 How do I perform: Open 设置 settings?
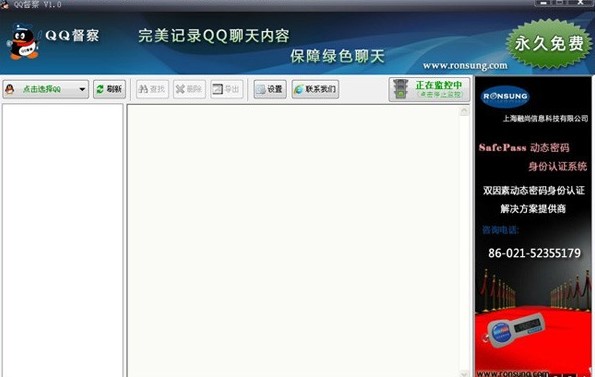point(270,89)
